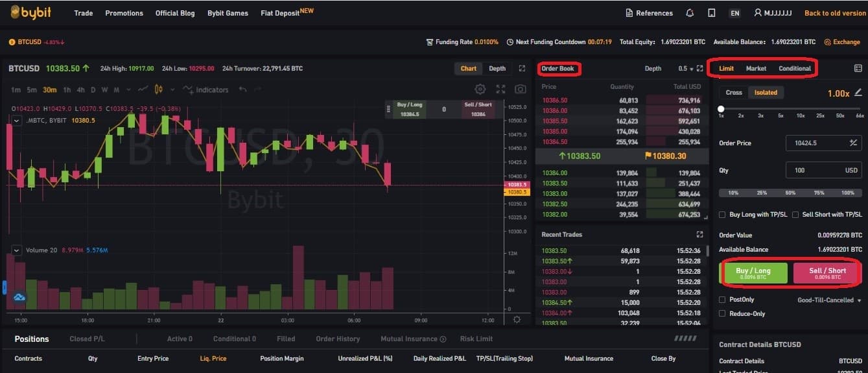
Task: Enable Sell Short with TP/SL checkbox
Action: (x=795, y=214)
